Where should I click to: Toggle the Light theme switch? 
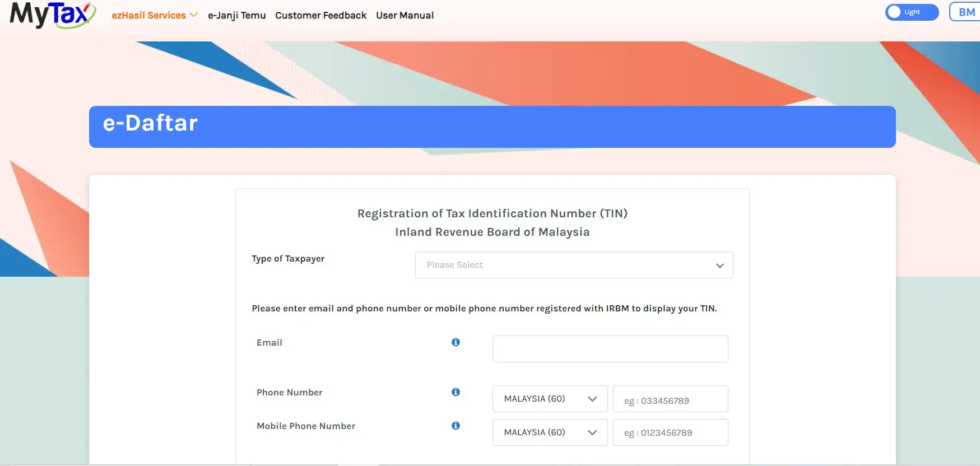912,12
